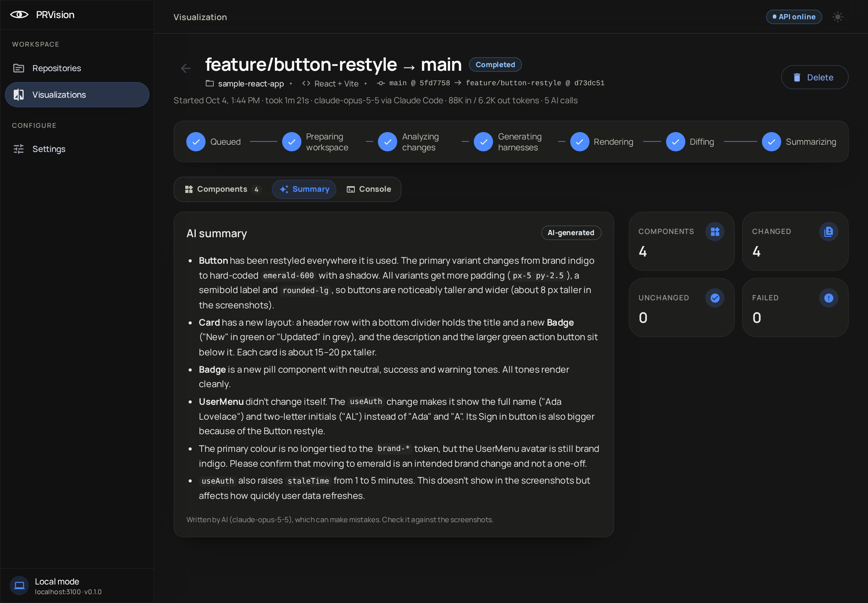Click the 'emerald-600' code snippet
The width and height of the screenshot is (868, 603).
289,276
